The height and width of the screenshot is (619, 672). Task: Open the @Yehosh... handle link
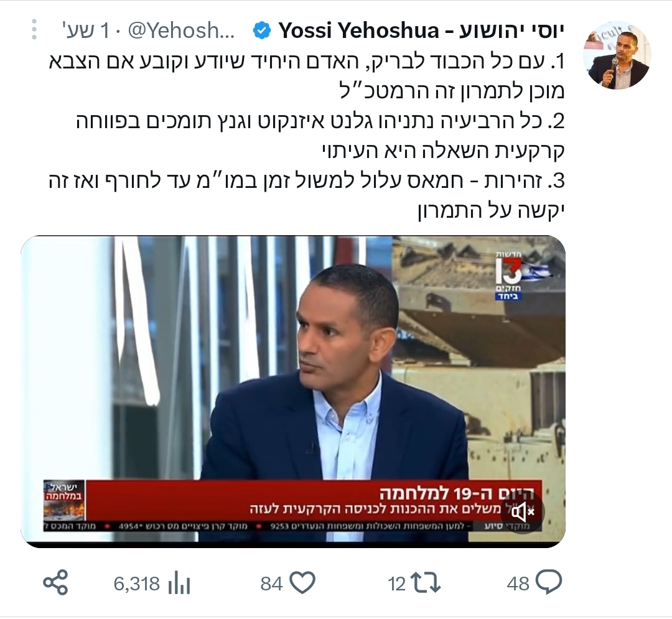(x=181, y=31)
